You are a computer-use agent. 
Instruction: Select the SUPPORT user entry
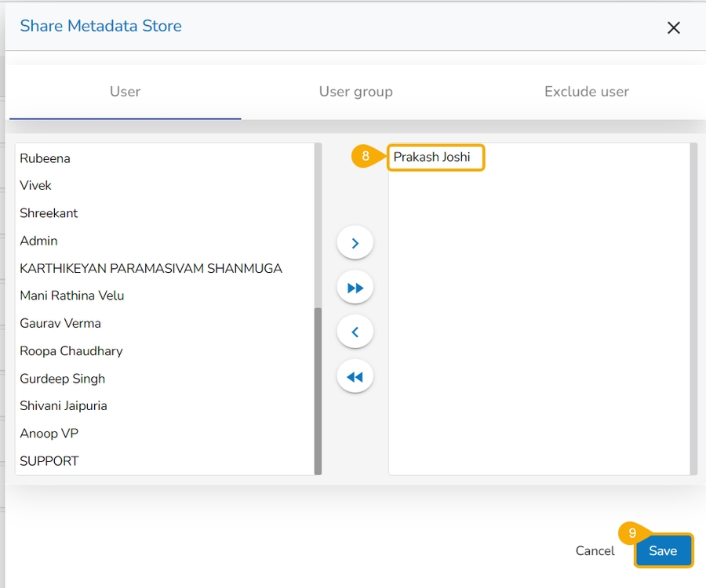click(49, 461)
